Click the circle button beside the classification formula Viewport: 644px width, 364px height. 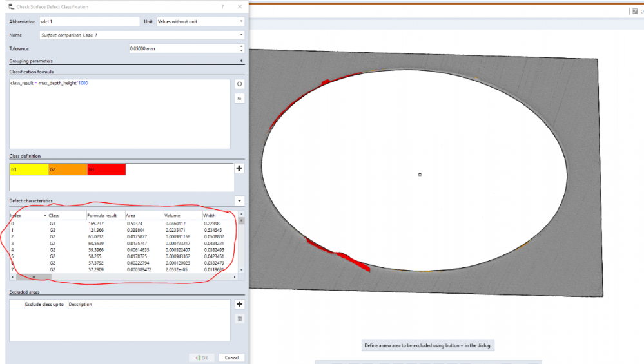pos(239,84)
